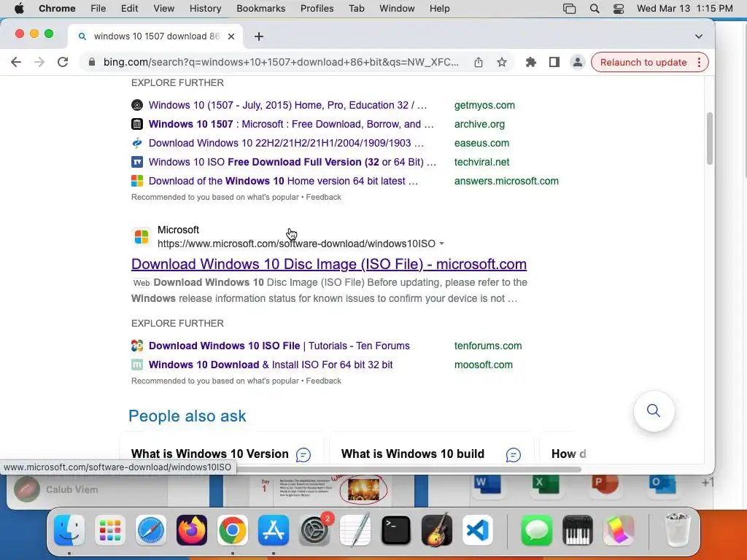
Task: Click the vertical page scrollbar thumb
Action: coord(709,139)
